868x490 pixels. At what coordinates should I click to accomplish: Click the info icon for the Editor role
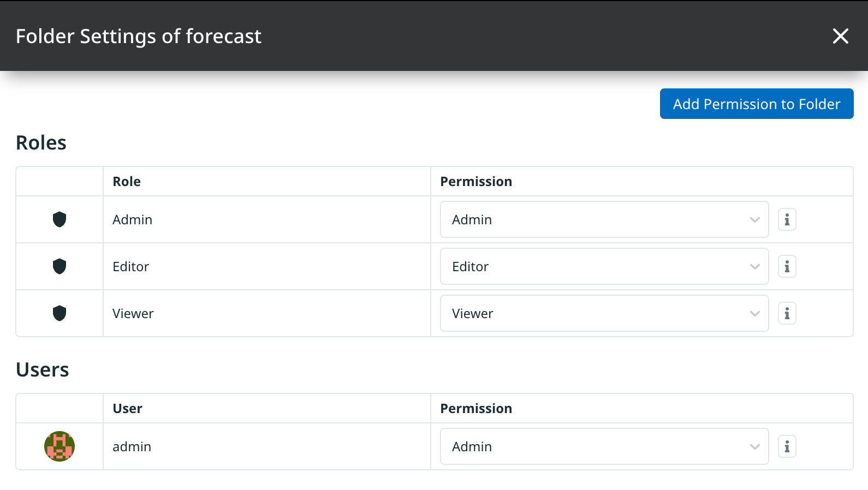pyautogui.click(x=787, y=266)
